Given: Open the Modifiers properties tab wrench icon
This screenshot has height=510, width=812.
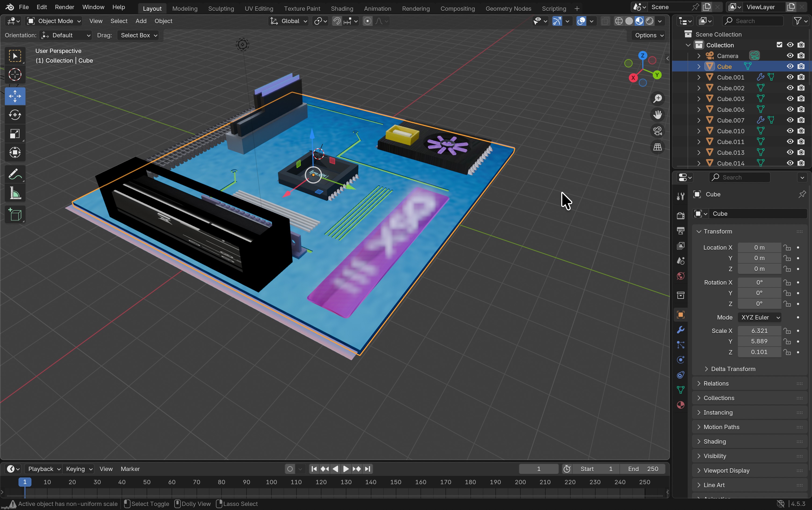Looking at the screenshot, I should coord(680,330).
